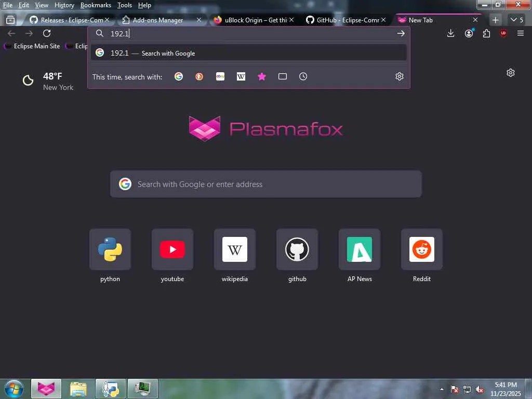Open the hamburger application menu
532x399 pixels.
(521, 33)
